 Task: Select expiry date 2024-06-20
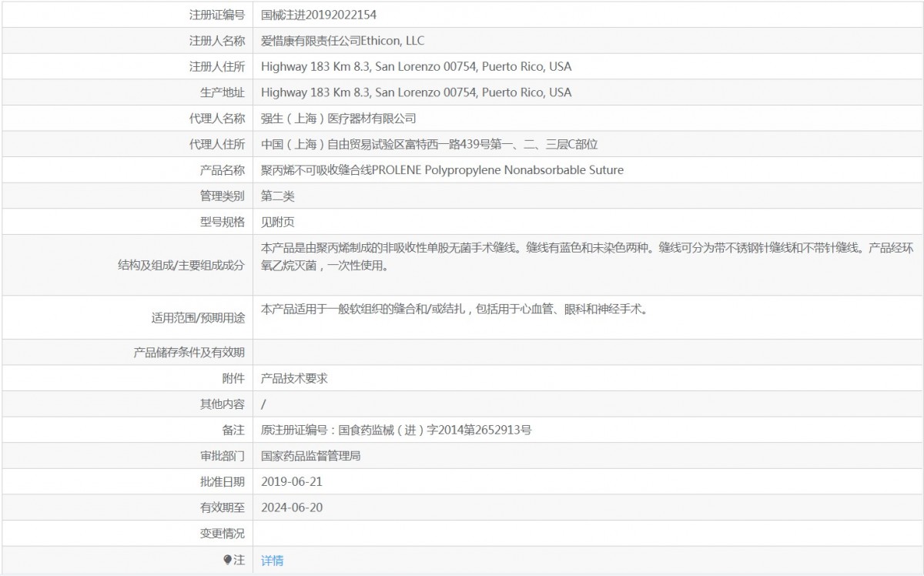tap(292, 508)
